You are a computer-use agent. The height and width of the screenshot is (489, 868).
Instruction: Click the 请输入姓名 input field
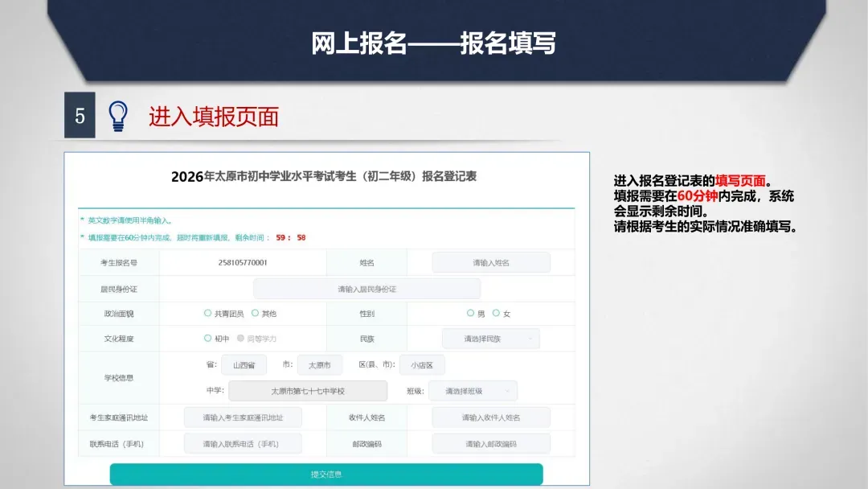coord(491,262)
